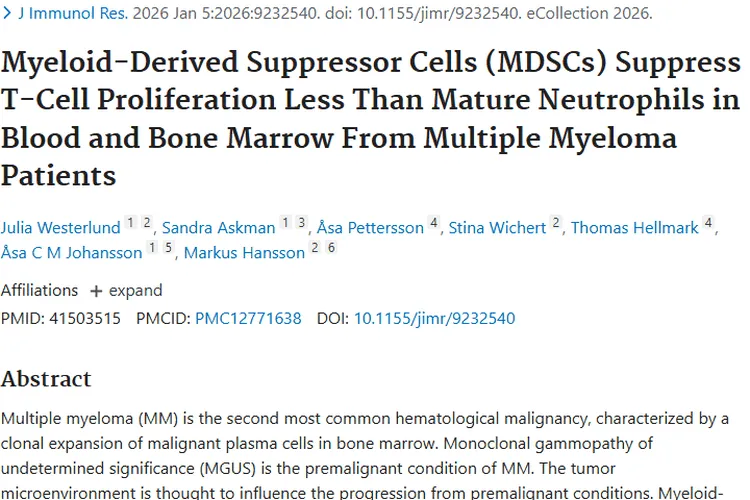Click affiliation superscript 2 after Julia Westerlund
This screenshot has width=750, height=500.
point(146,223)
